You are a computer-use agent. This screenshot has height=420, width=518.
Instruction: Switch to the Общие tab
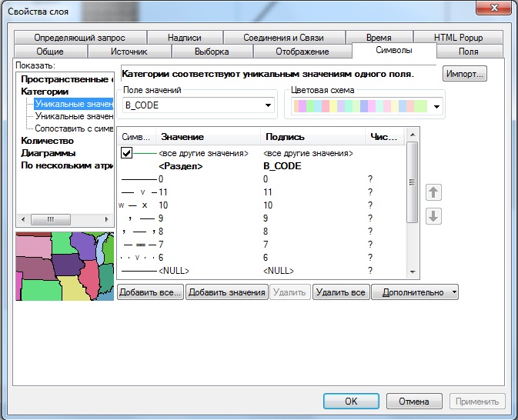coord(50,52)
